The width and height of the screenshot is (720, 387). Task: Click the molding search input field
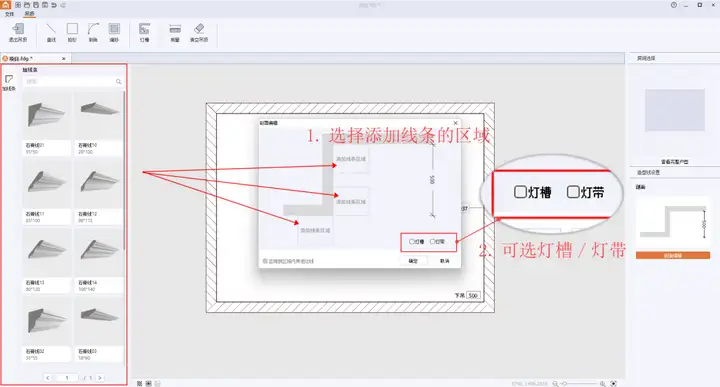pos(73,82)
